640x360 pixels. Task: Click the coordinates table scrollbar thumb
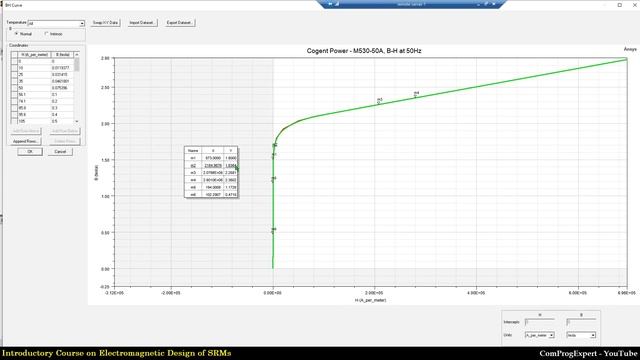77,64
